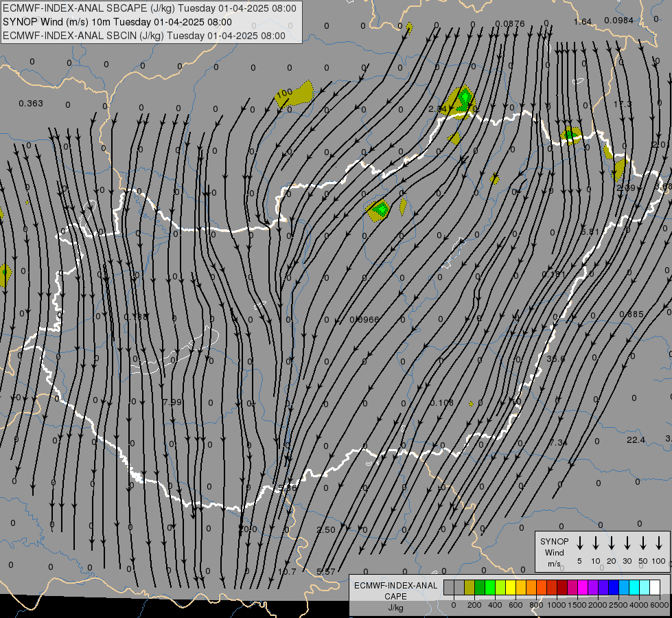Click the map value '35.6'
Screen dimensions: 672x618
tap(556, 358)
